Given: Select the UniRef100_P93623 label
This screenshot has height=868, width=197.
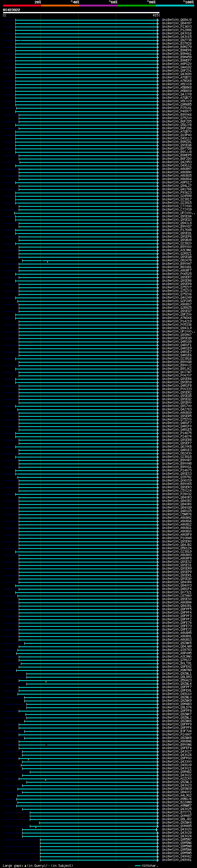Looking at the screenshot, I should [176, 193].
